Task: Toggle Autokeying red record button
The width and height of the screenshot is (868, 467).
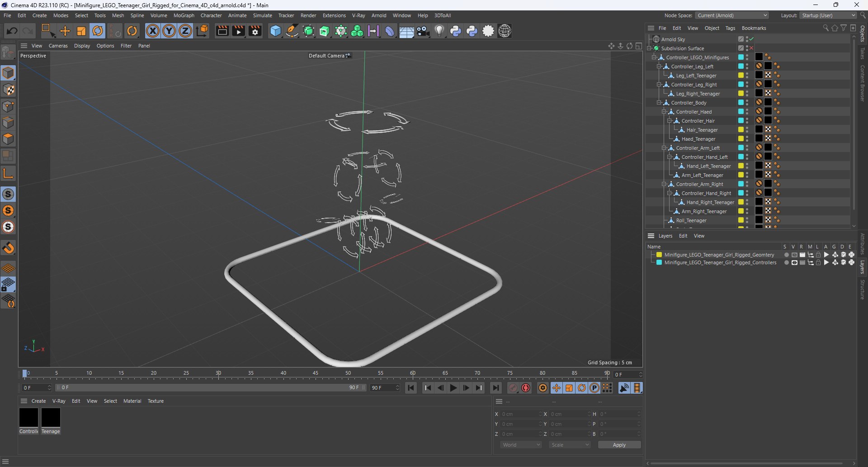Action: click(526, 388)
